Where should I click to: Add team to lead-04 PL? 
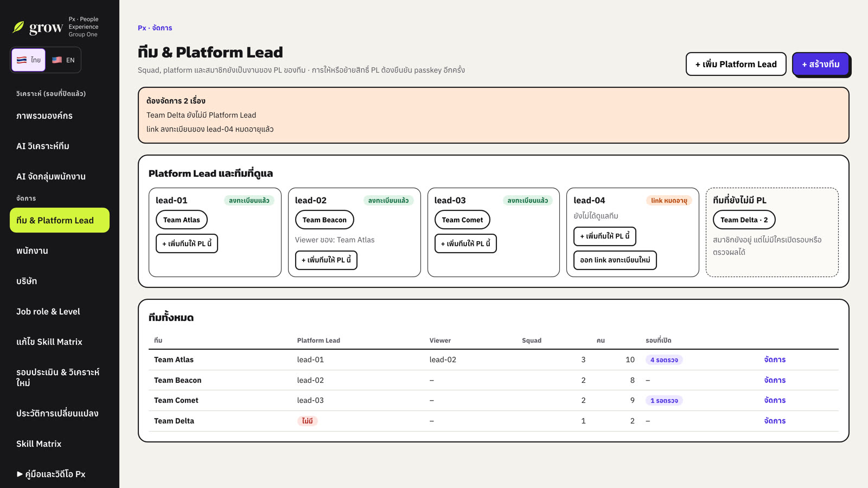[605, 236]
